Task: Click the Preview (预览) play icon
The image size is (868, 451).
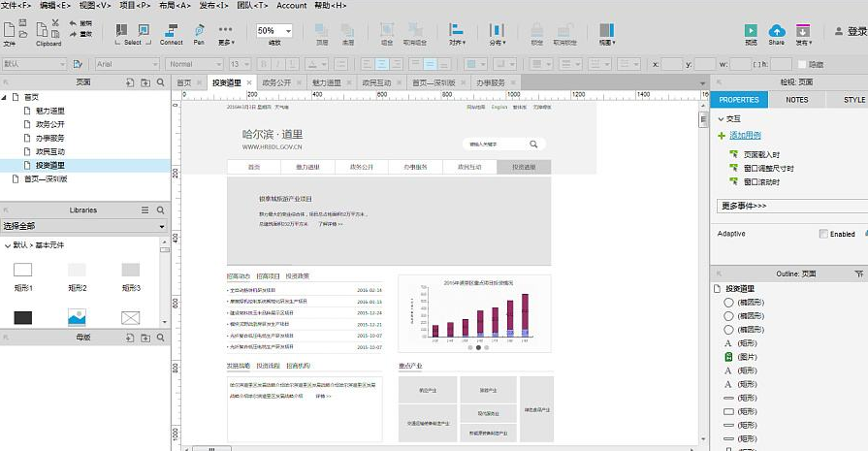Action: [751, 31]
